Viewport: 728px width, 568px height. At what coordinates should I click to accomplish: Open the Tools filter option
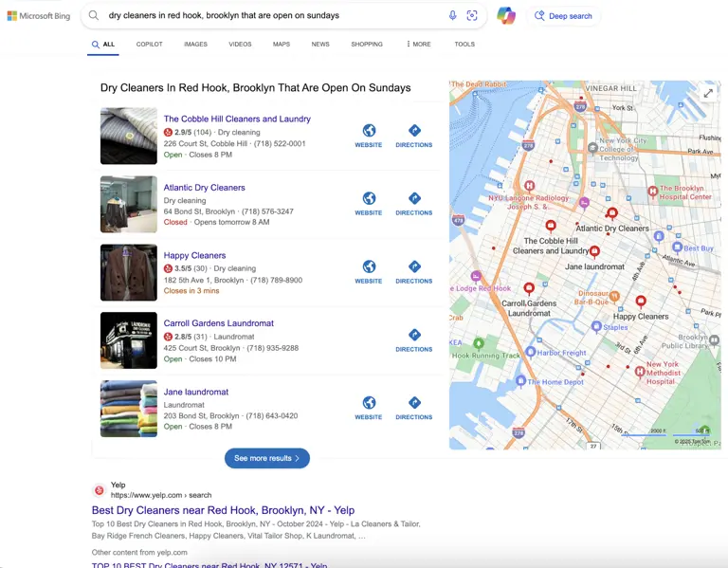pyautogui.click(x=464, y=45)
